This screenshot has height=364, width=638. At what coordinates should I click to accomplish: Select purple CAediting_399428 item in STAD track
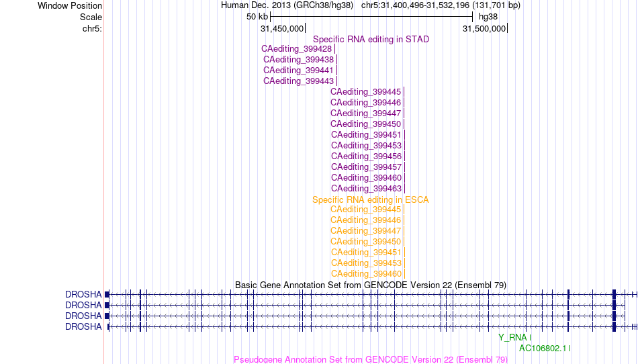(297, 49)
